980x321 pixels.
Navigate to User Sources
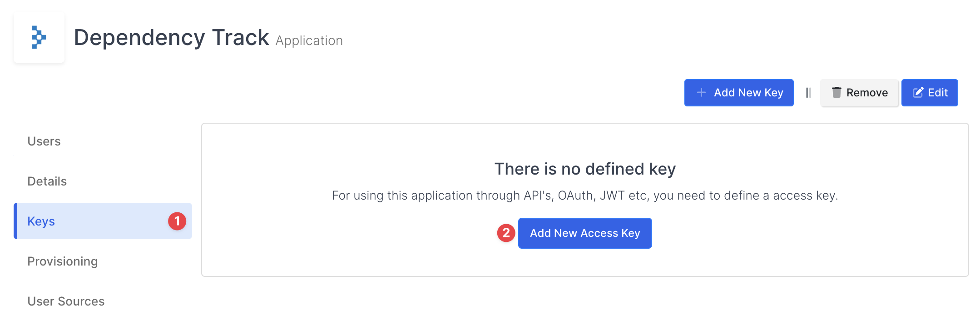[65, 301]
